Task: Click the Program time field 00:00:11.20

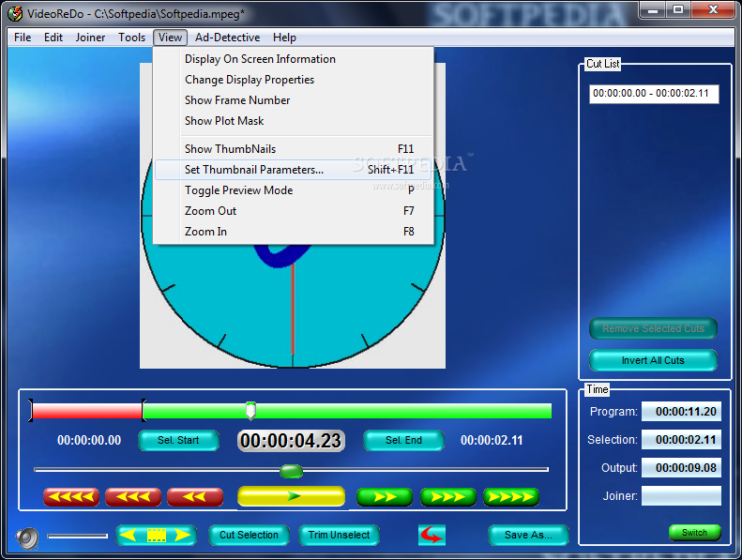Action: (x=681, y=412)
